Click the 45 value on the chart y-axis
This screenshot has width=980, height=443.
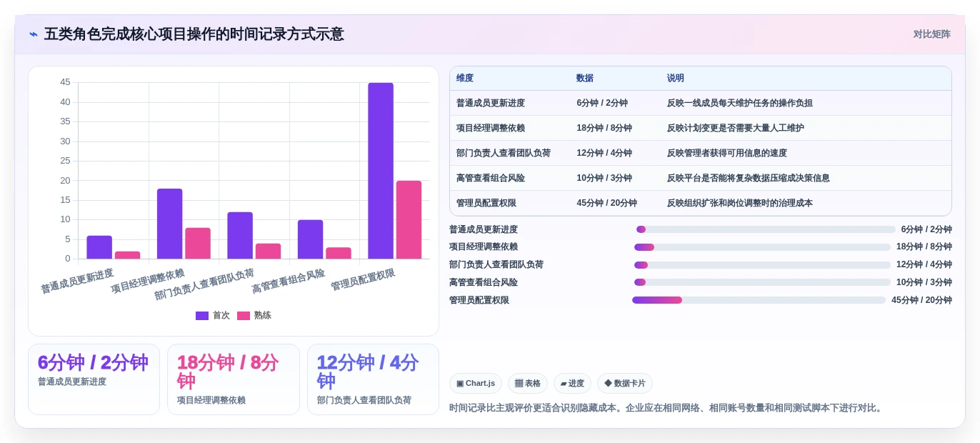click(x=65, y=83)
